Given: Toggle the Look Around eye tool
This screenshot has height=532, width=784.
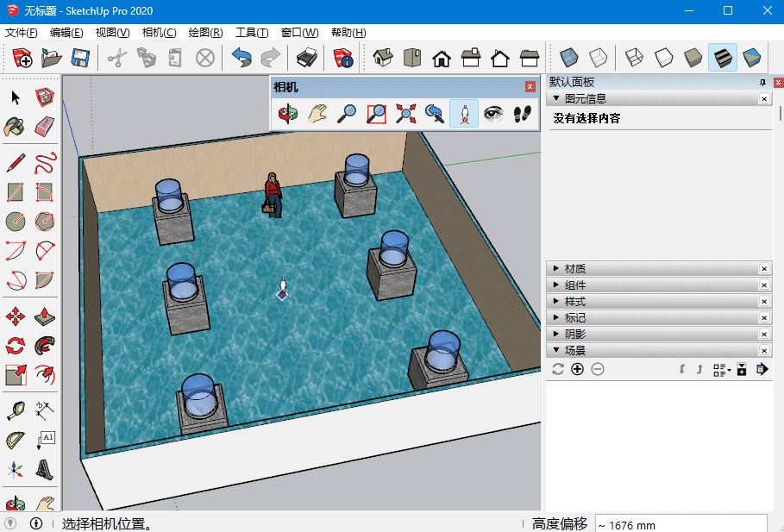Looking at the screenshot, I should click(493, 114).
